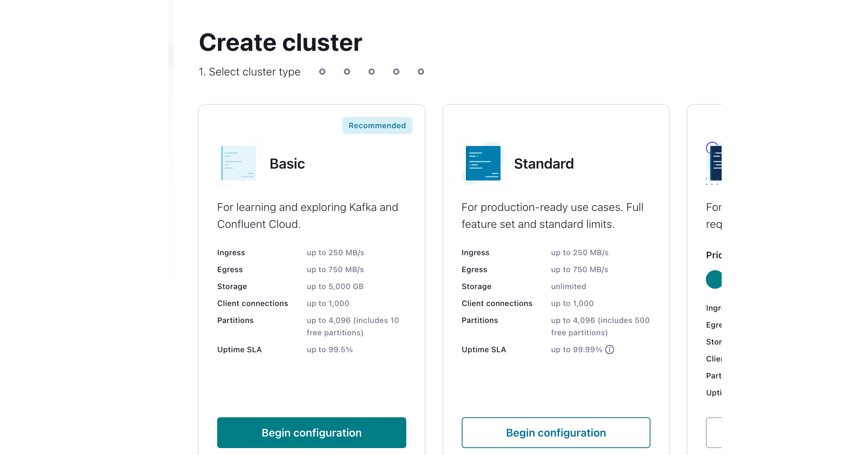Click Standard storage value 'unlimited'

[568, 286]
